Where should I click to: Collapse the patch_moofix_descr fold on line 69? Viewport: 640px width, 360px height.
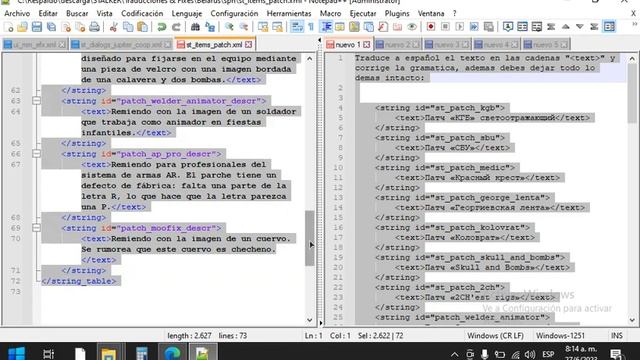(x=36, y=228)
